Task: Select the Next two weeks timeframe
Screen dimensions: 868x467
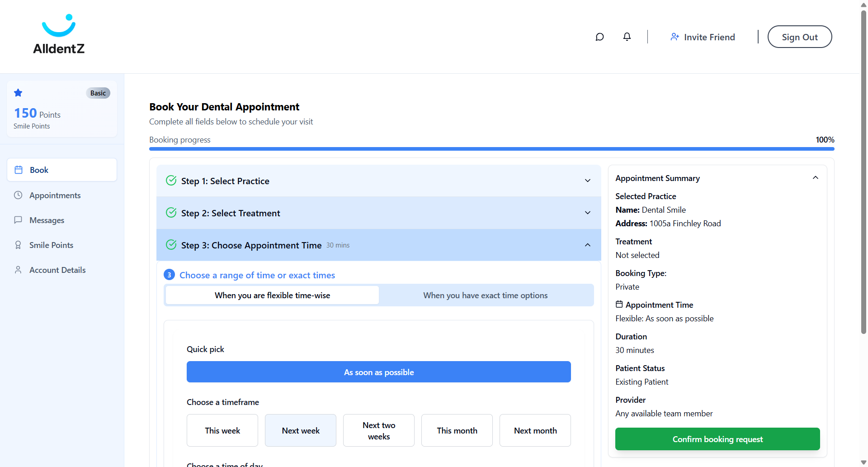Action: 378,430
